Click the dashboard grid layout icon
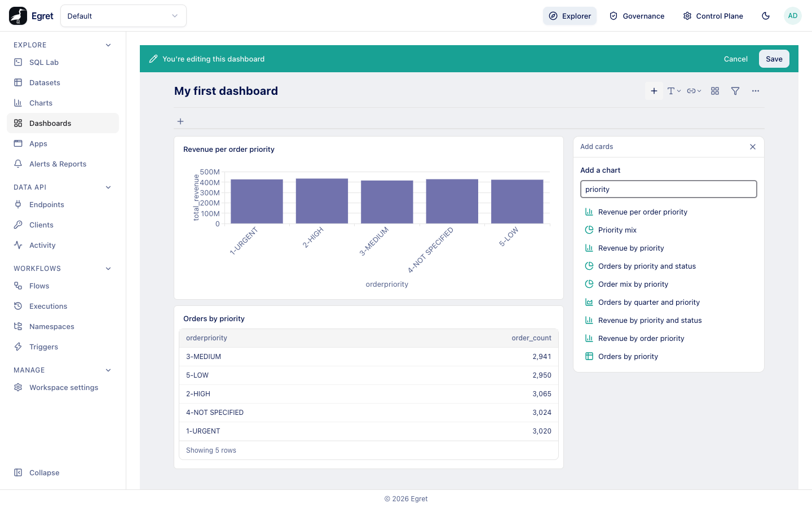The height and width of the screenshot is (508, 812). pyautogui.click(x=715, y=91)
